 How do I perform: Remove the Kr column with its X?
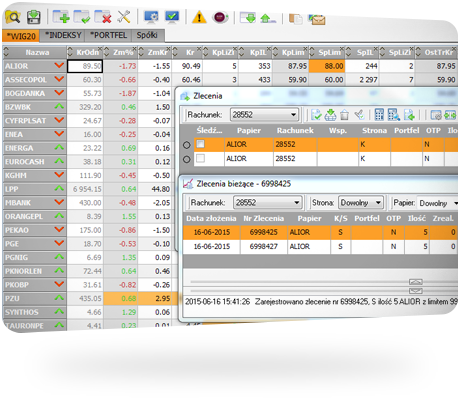coord(199,49)
